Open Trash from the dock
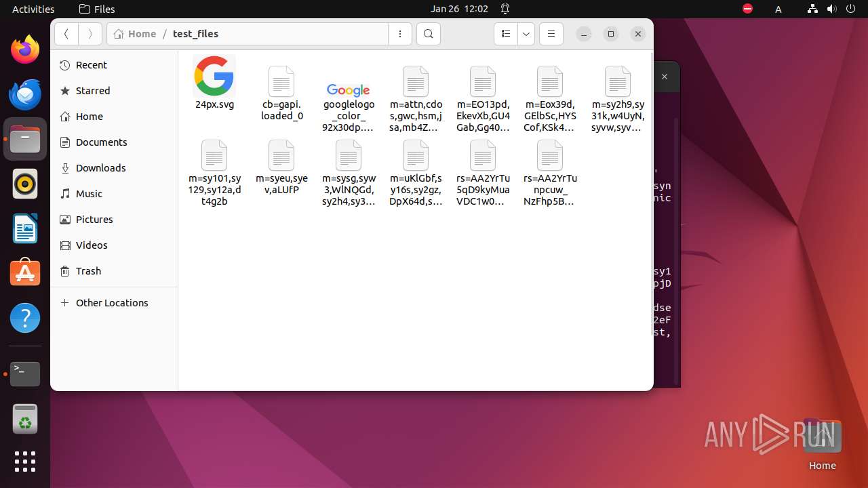This screenshot has height=488, width=868. (x=25, y=418)
